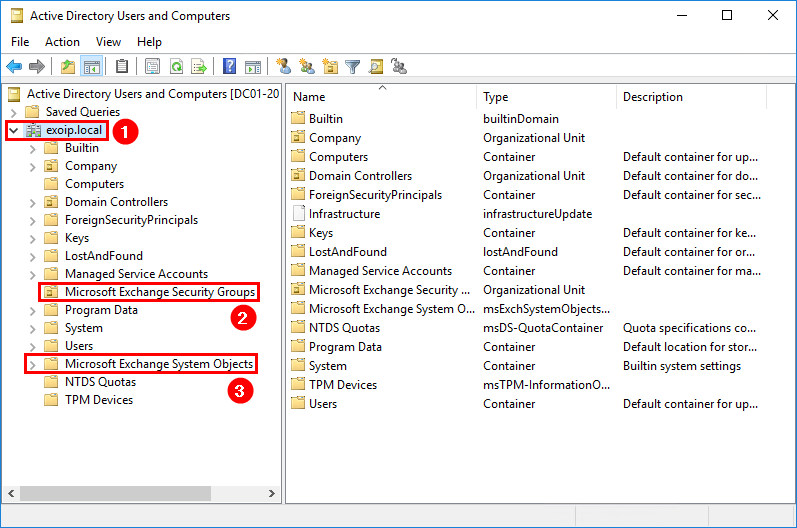The height and width of the screenshot is (528, 797).
Task: Export list using the toolbar export icon
Action: tap(199, 67)
